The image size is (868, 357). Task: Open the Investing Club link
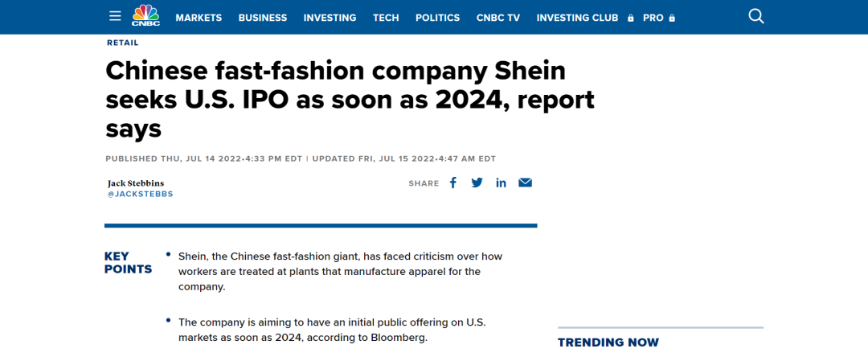coord(577,18)
